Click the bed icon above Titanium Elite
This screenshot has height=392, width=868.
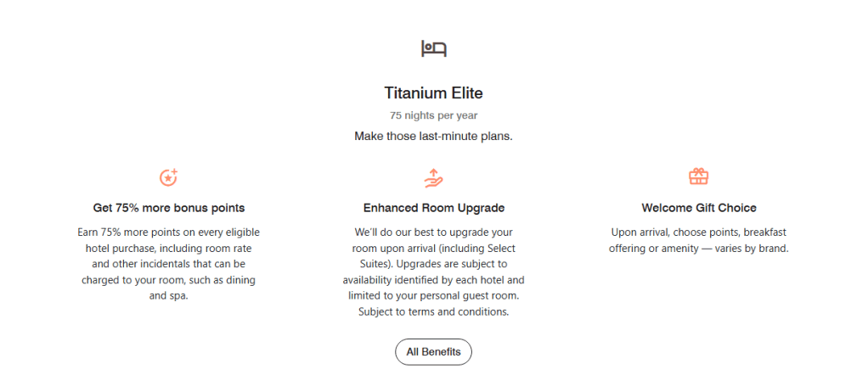click(433, 48)
